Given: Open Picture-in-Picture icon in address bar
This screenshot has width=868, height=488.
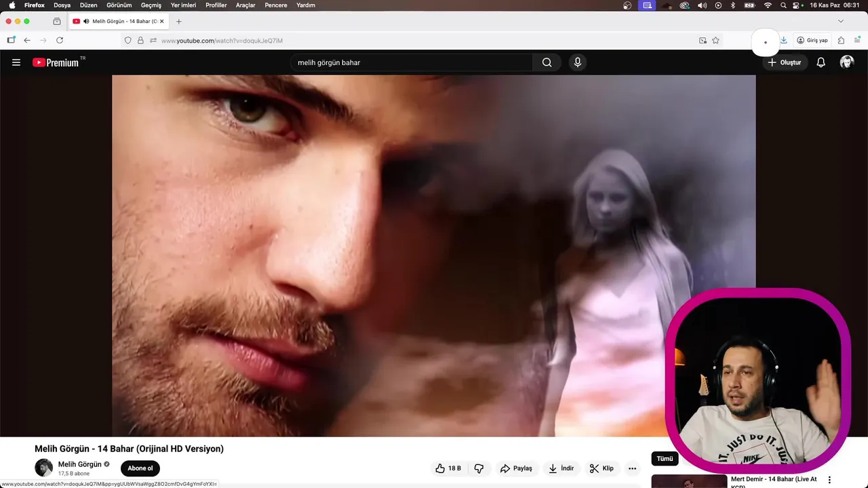Looking at the screenshot, I should click(703, 41).
